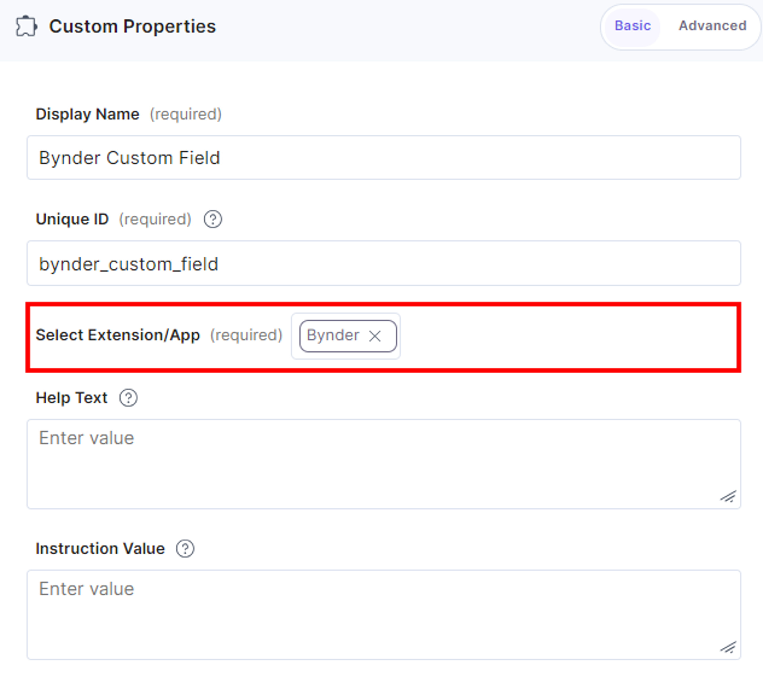Show the Instruction Value info icon
Screen dimensions: 763x700
click(185, 549)
